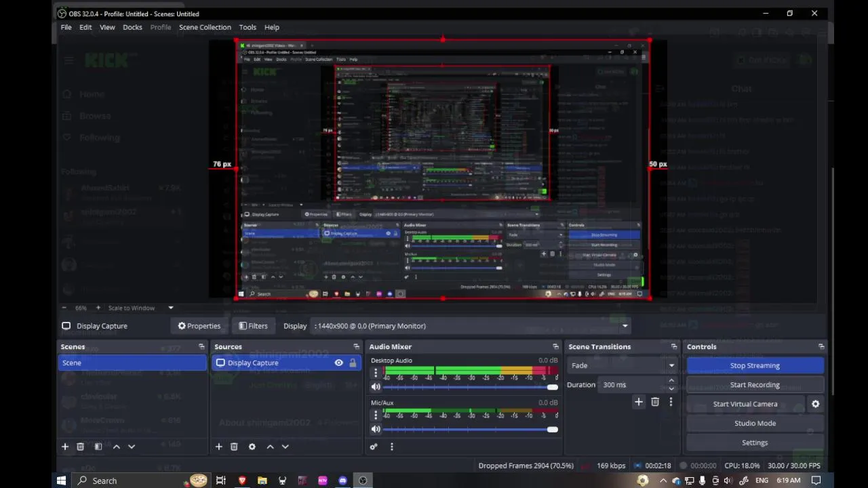Click the Stop Streaming button
Viewport: 868px width, 488px height.
pyautogui.click(x=755, y=365)
